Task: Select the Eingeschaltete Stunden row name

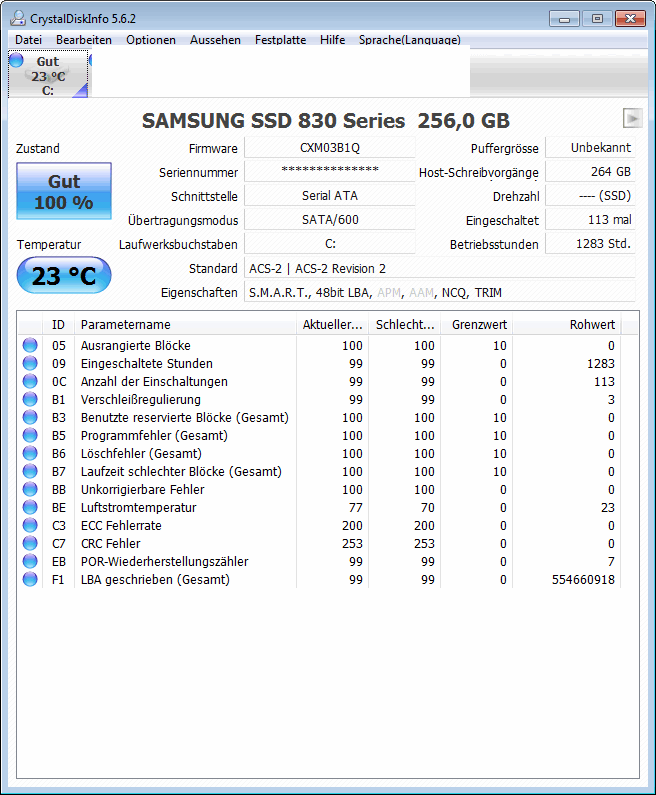Action: pos(147,364)
